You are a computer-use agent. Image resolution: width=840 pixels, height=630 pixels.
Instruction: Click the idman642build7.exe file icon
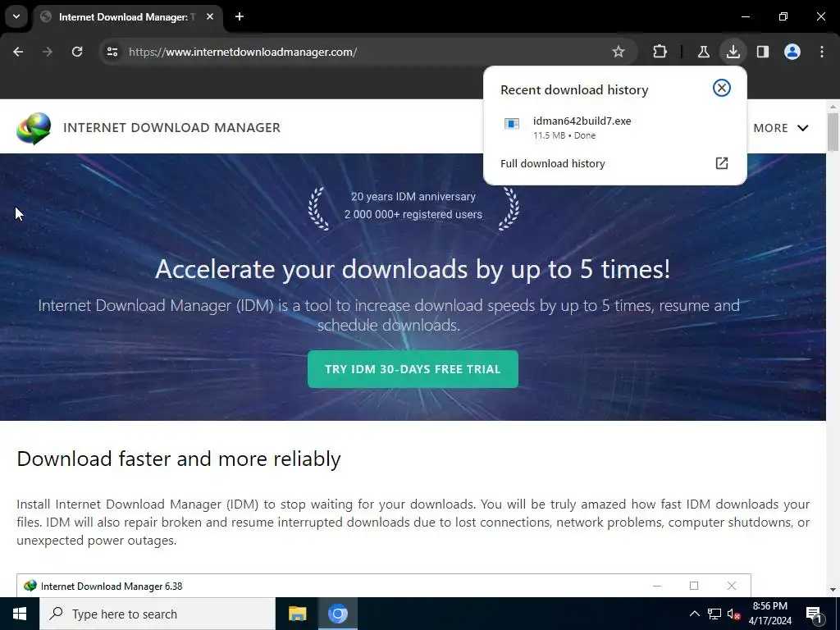512,124
